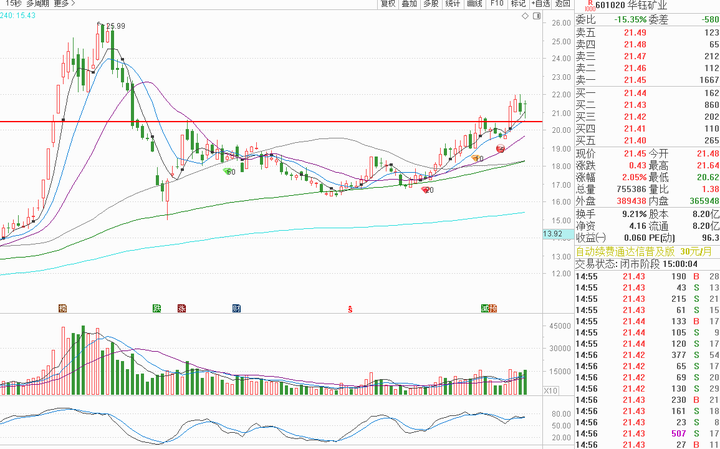Click the red dollar dividend marker
Image resolution: width=720 pixels, height=449 pixels.
350,309
